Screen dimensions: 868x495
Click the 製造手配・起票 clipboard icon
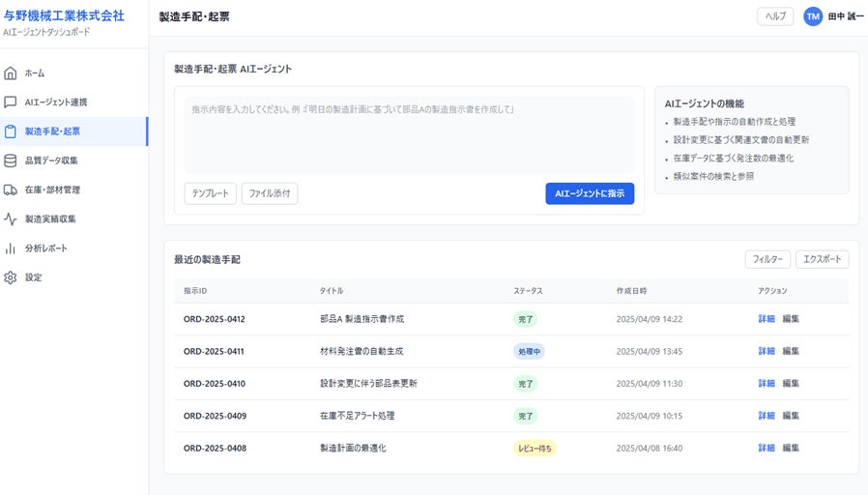[x=10, y=131]
